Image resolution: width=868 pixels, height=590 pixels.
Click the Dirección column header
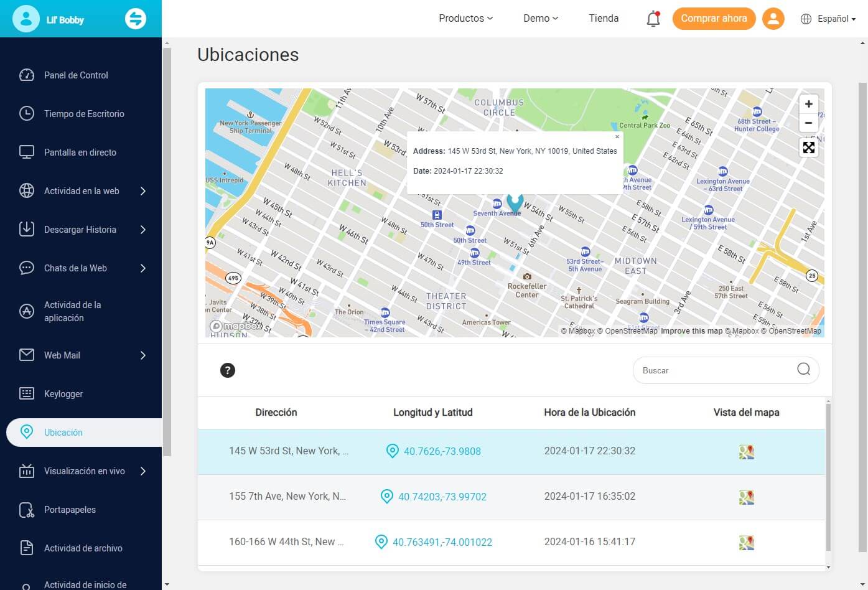[276, 413]
